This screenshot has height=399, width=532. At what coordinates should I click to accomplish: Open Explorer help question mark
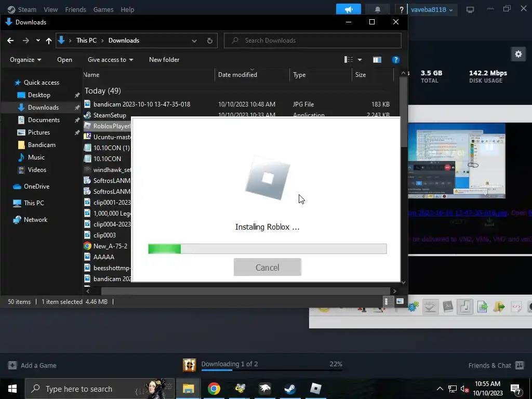click(395, 60)
